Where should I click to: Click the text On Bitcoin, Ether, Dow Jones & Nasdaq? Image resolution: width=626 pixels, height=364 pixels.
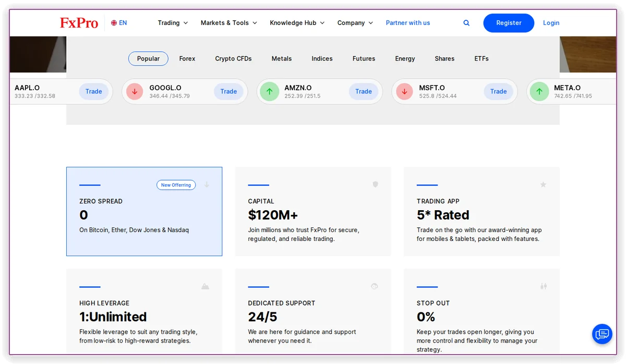point(134,230)
